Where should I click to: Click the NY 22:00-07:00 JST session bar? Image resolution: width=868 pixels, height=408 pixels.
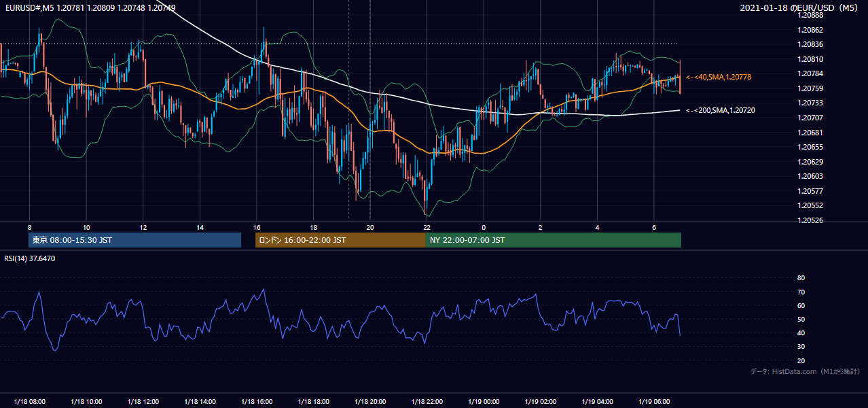pos(554,240)
